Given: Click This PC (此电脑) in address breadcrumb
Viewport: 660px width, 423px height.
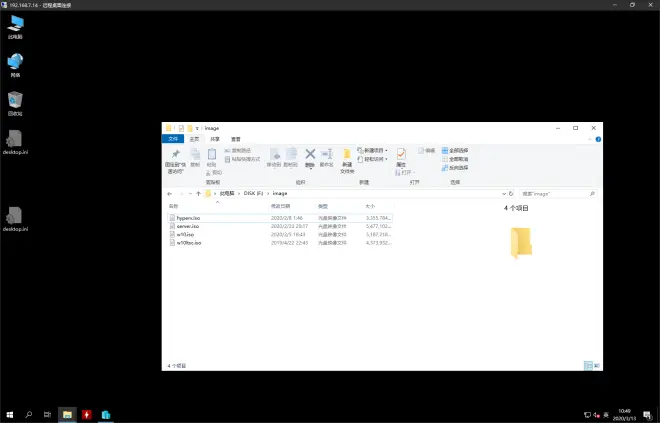Looking at the screenshot, I should point(227,194).
